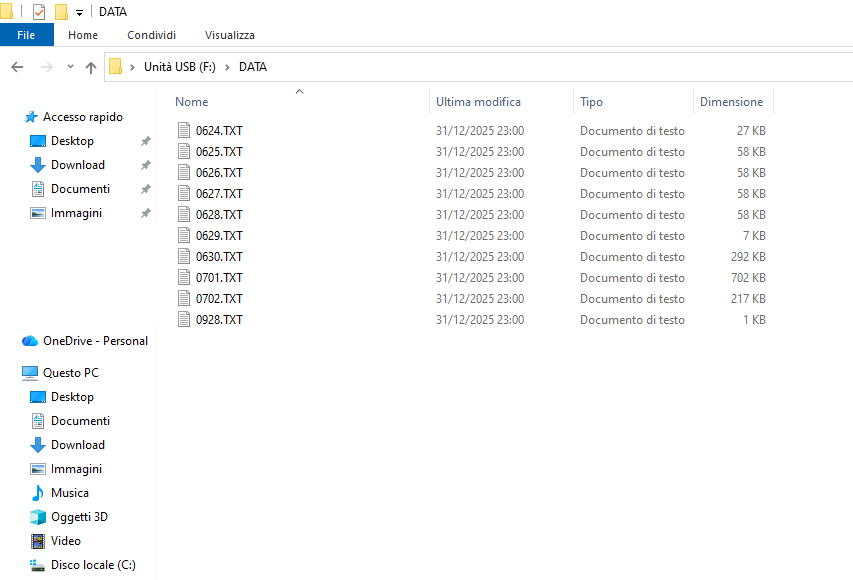853x580 pixels.
Task: Select the 0928.TXT file icon
Action: pyautogui.click(x=184, y=319)
